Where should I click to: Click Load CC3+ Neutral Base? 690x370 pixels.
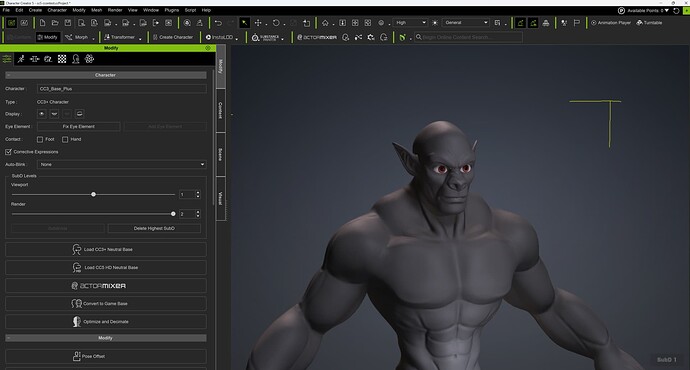106,249
